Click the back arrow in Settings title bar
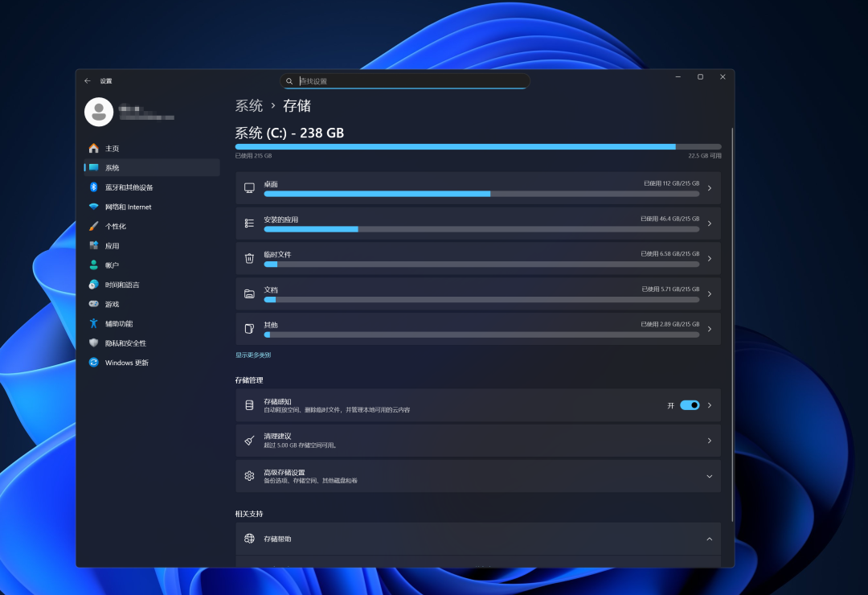Image resolution: width=868 pixels, height=595 pixels. click(88, 81)
